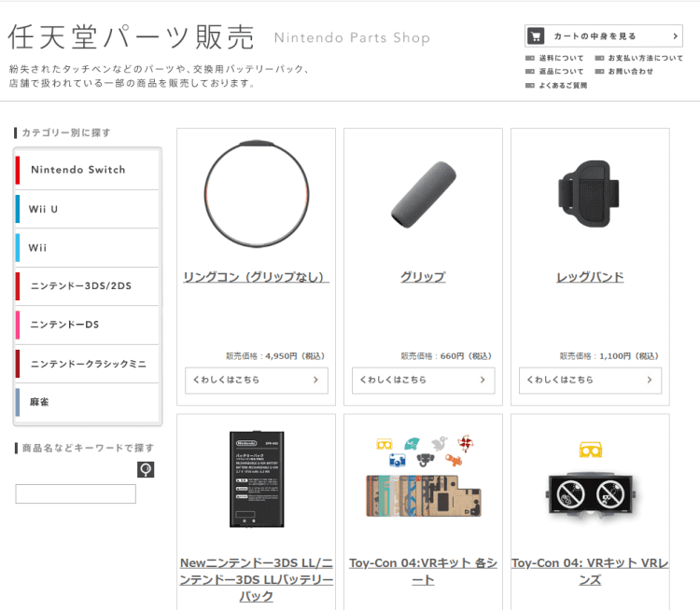Viewport: 700px width, 610px height.
Task: Open the shopping cart icon
Action: pos(536,35)
